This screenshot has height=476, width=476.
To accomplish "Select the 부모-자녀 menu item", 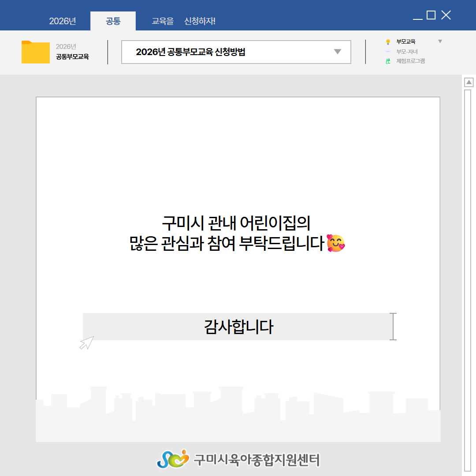I will [407, 52].
